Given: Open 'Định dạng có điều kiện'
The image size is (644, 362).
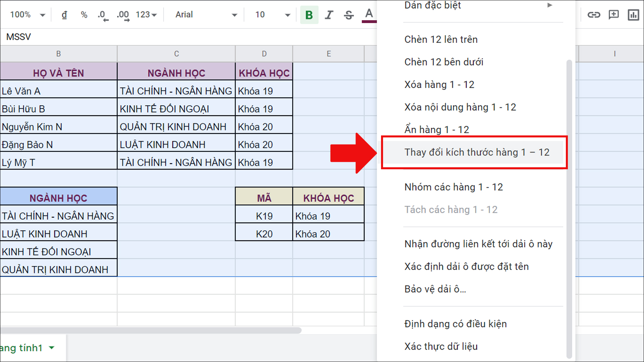Looking at the screenshot, I should click(455, 324).
